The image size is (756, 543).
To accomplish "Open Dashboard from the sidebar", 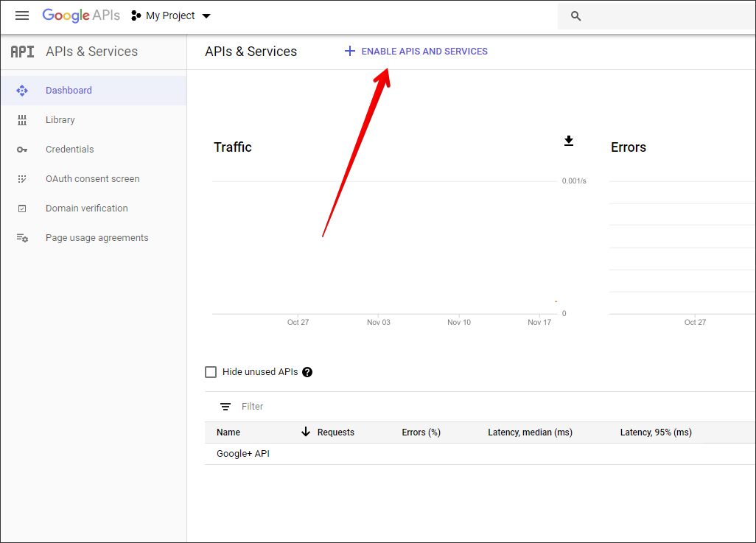I will click(x=94, y=91).
